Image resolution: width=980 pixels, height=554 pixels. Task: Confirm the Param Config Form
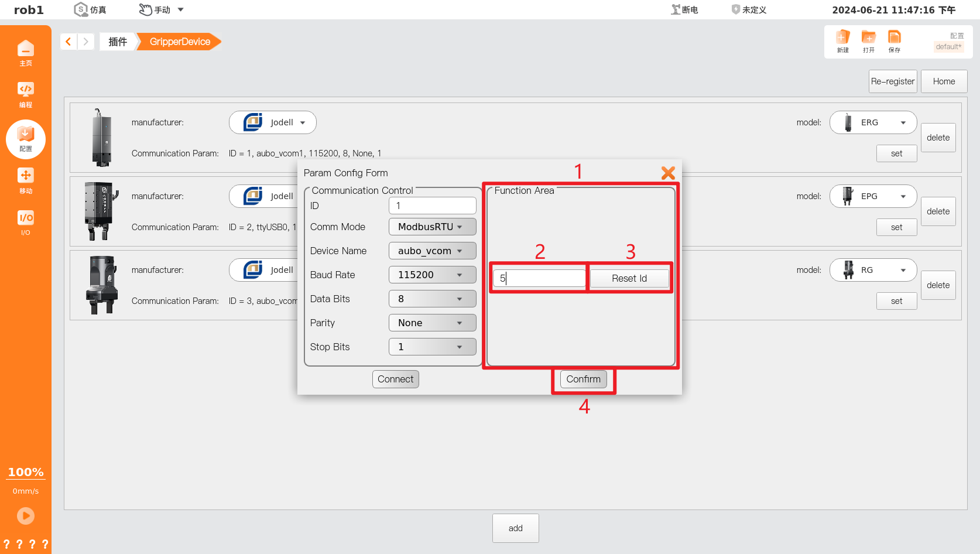(x=583, y=379)
